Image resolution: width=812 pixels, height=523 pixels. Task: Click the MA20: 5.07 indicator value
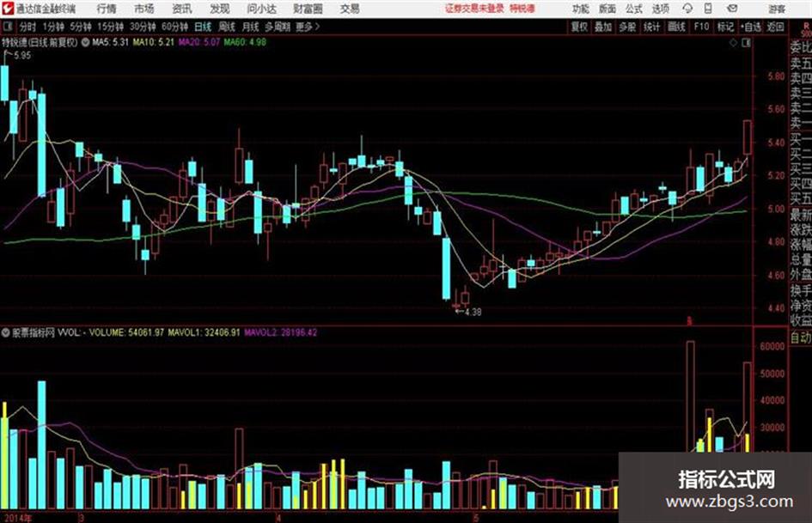(199, 42)
